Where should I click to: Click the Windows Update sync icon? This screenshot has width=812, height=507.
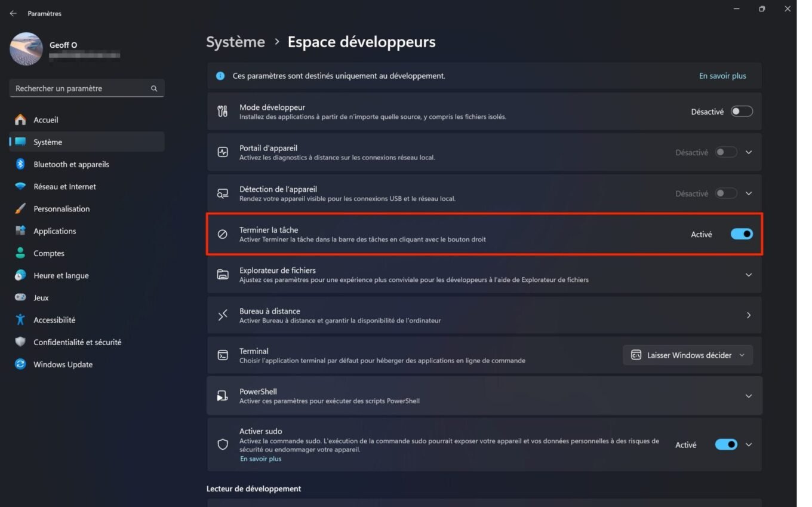tap(20, 364)
